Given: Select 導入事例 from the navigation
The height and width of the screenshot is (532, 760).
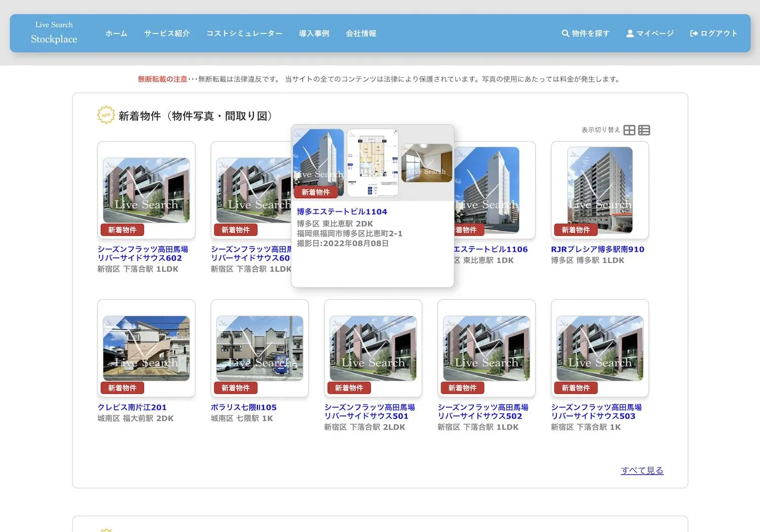Looking at the screenshot, I should coord(314,33).
